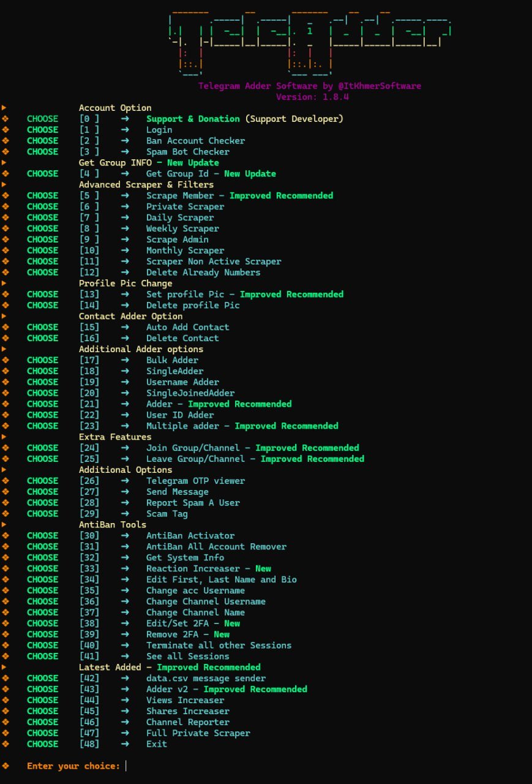This screenshot has width=532, height=784.
Task: Click the 'Extra Features' heading
Action: pos(115,439)
